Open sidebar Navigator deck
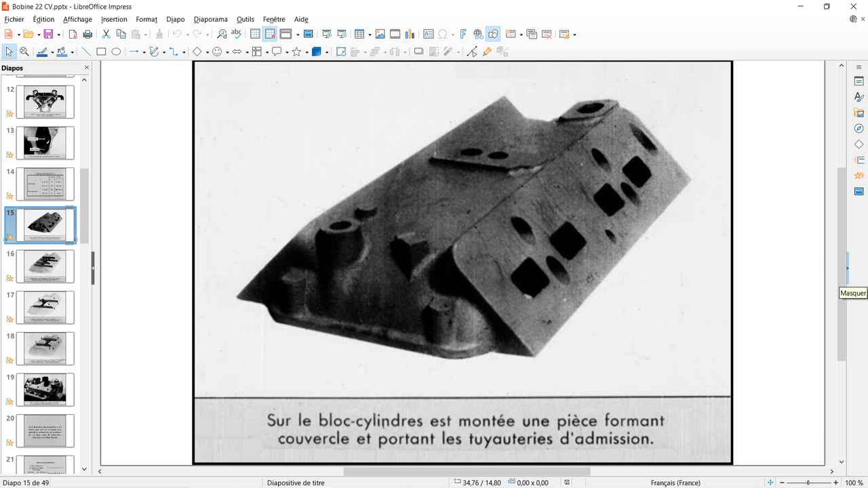Screen dimensions: 868x488 pyautogui.click(x=859, y=129)
